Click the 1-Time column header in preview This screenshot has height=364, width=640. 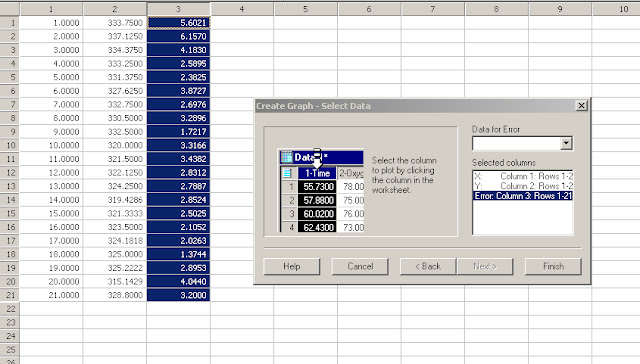[317, 173]
